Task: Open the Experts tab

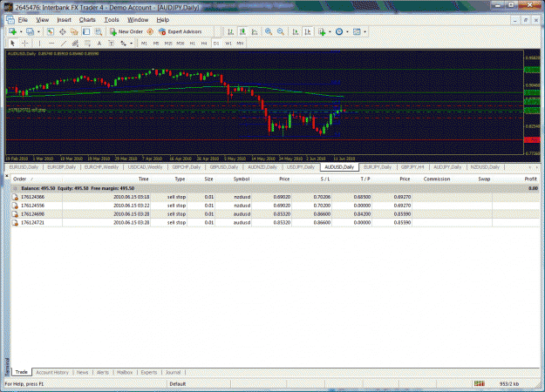Action: pyautogui.click(x=149, y=372)
